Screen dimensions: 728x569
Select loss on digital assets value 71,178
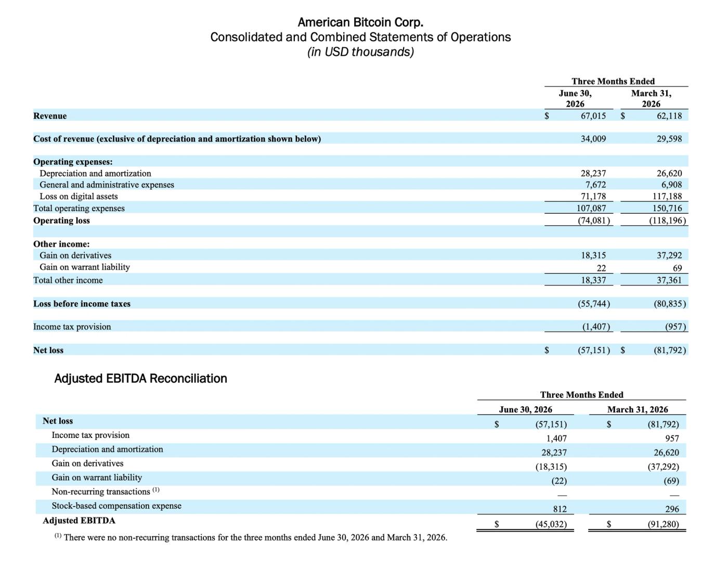593,196
